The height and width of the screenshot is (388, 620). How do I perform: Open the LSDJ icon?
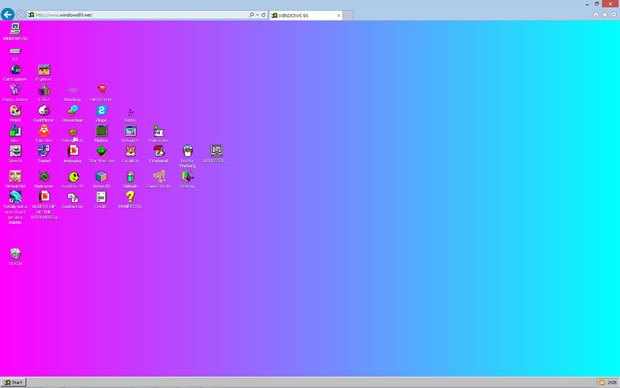tap(44, 93)
